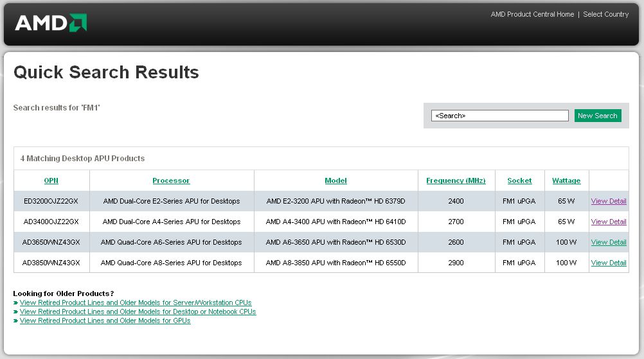Click the AMD logo

51,23
